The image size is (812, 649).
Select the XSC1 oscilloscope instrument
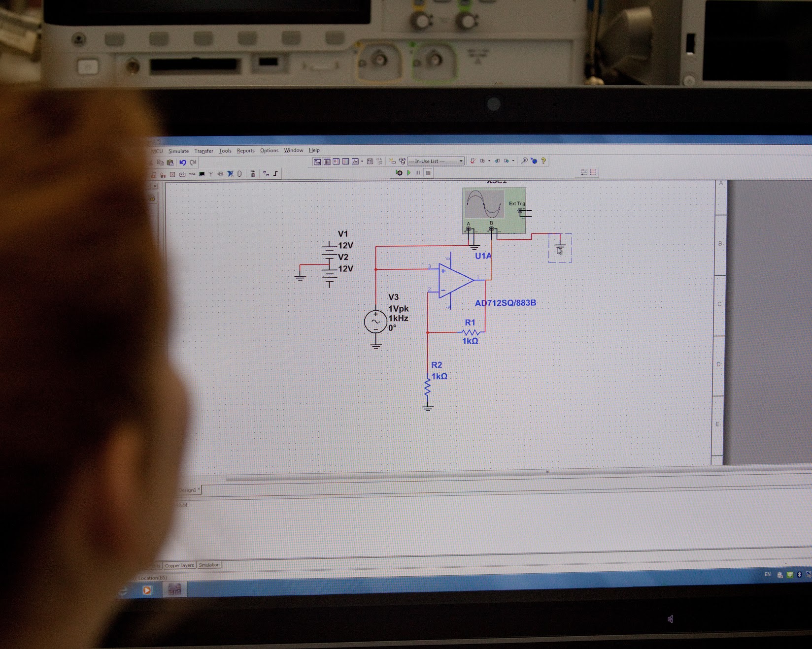click(x=494, y=210)
